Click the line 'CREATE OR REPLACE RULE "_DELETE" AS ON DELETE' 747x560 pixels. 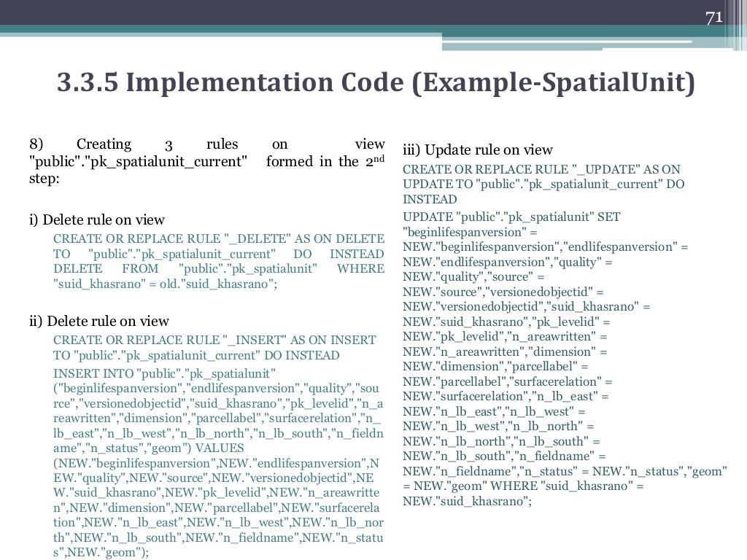click(219, 238)
